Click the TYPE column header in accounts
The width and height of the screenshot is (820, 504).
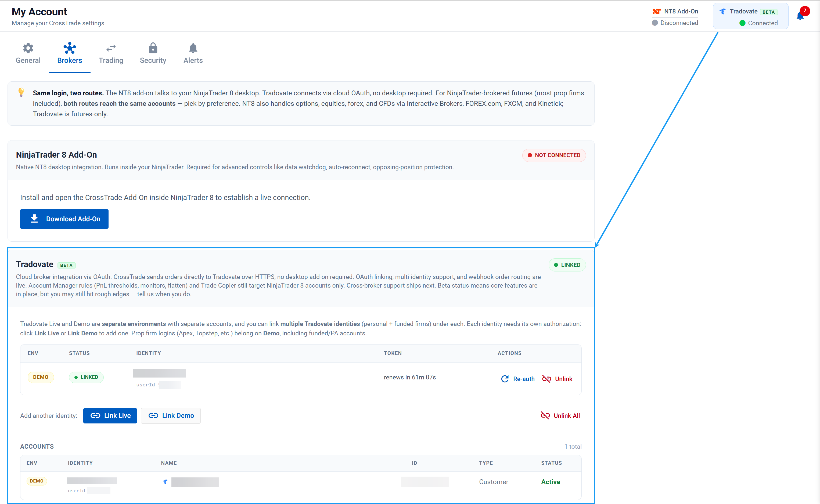(486, 463)
